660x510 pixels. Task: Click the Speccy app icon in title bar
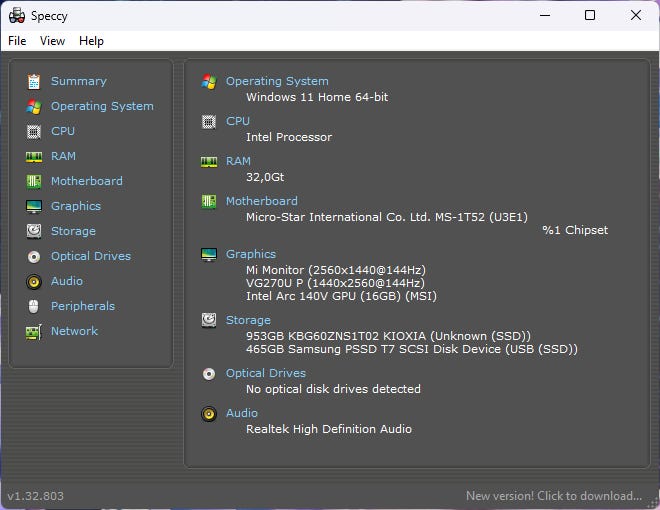coord(17,16)
